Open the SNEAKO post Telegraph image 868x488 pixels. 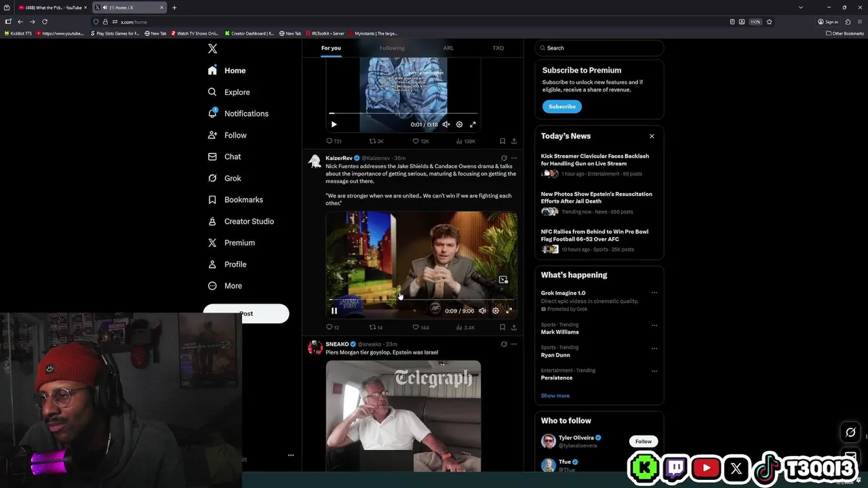(403, 415)
